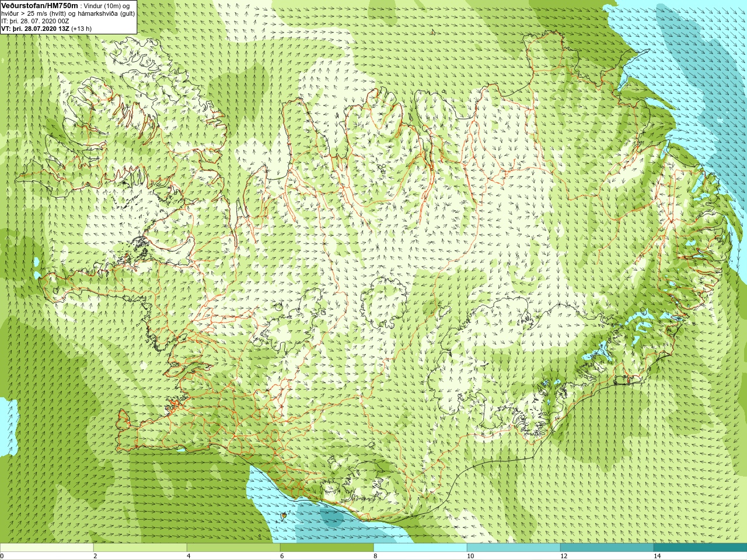Click the 'IT: þri. 28. 07. 2020 00Z' line
This screenshot has width=747, height=560.
(35, 21)
